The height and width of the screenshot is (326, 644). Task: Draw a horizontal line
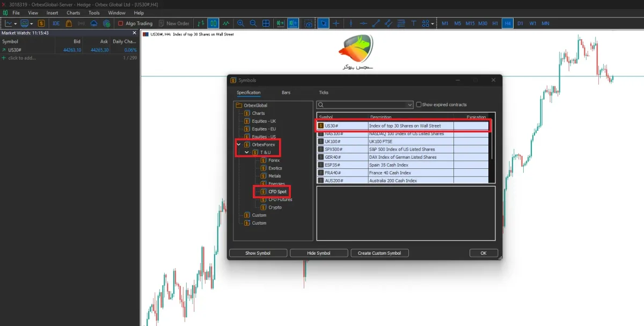click(x=363, y=24)
